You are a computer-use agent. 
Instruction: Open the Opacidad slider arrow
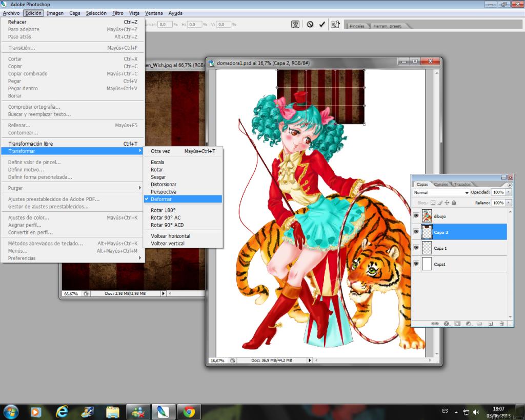509,192
